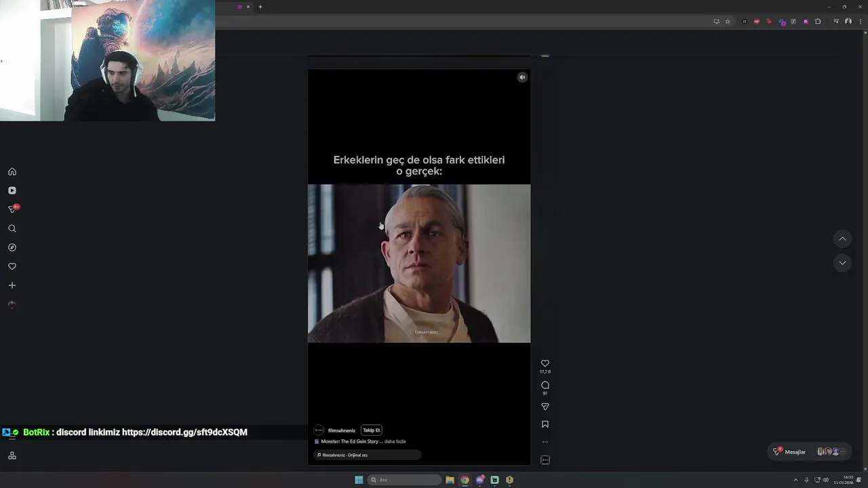Open the likes count 17,7 B
This screenshot has height=488, width=868.
(545, 372)
